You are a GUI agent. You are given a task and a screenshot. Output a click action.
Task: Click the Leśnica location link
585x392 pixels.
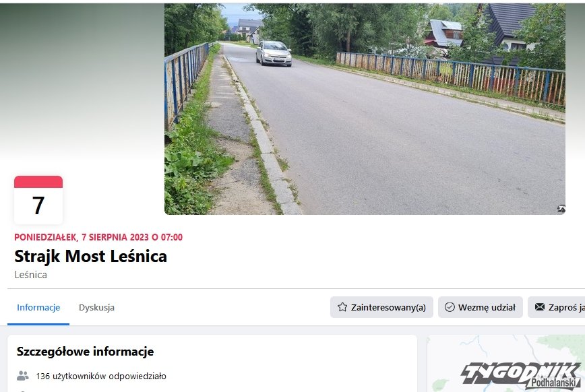pyautogui.click(x=30, y=275)
